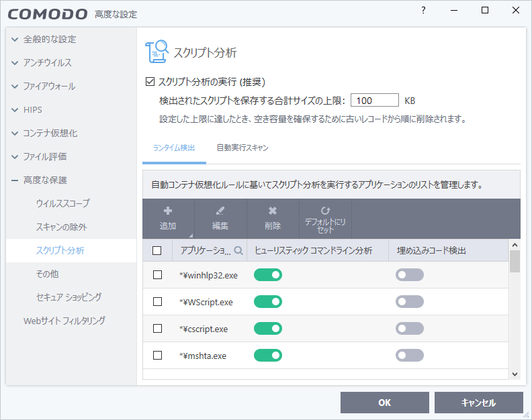Viewport: 532px width, 420px height.
Task: Uncheck スクリプト分析の実行 checkbox
Action: point(150,82)
